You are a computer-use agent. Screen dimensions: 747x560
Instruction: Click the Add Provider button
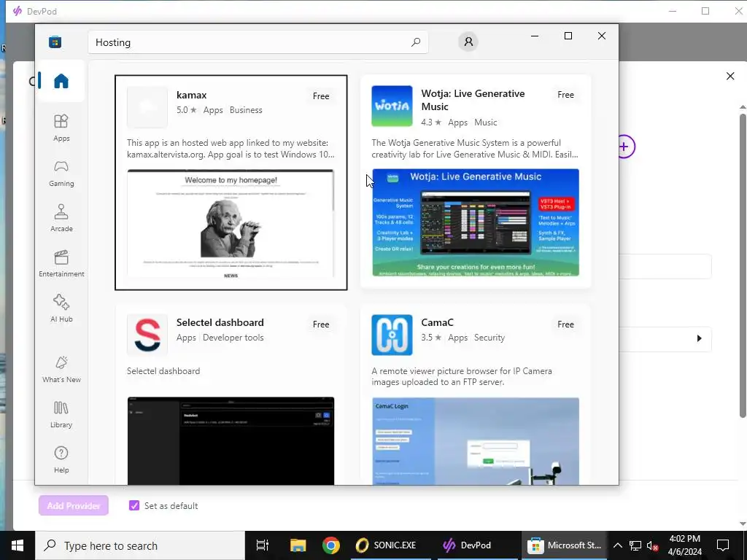point(74,506)
